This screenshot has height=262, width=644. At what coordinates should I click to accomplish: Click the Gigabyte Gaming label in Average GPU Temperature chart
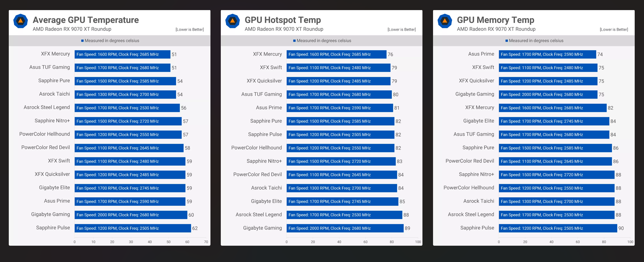[51, 214]
